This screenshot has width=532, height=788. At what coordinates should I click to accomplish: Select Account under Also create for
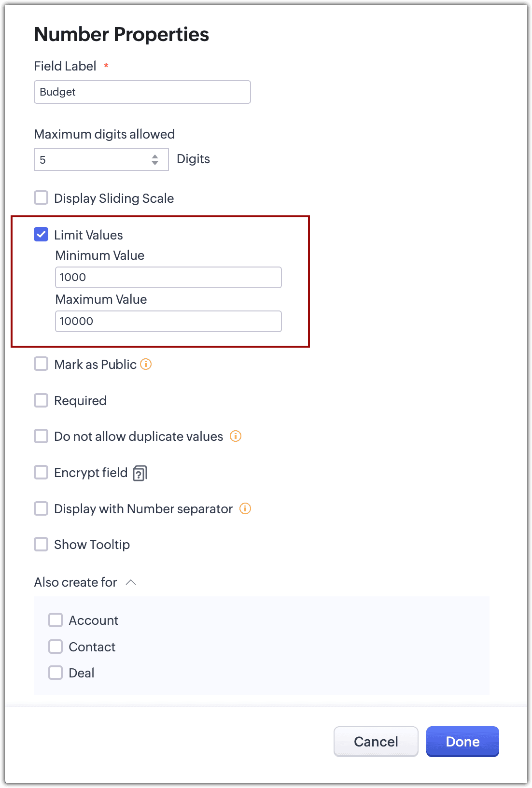56,620
